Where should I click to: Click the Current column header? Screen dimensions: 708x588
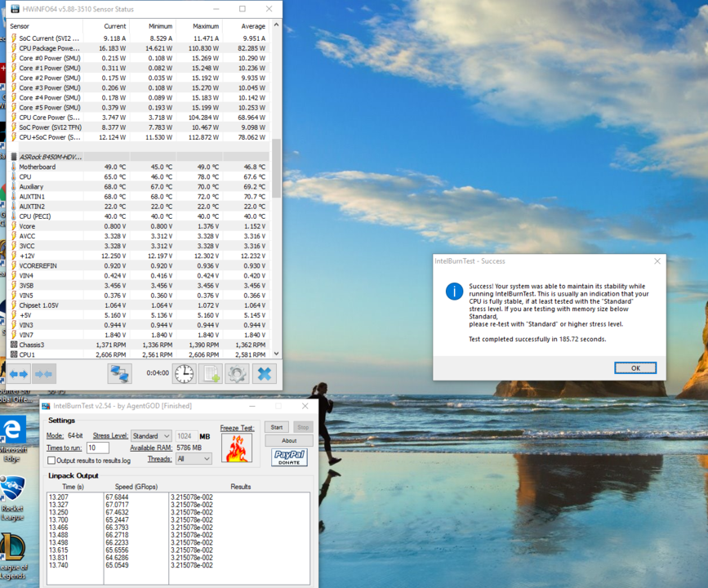coord(106,26)
